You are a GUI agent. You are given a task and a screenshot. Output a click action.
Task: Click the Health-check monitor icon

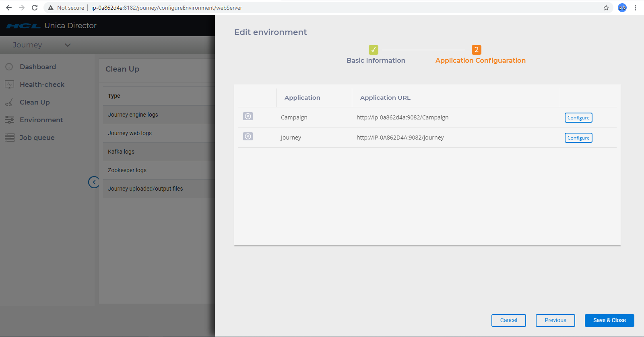pyautogui.click(x=9, y=84)
